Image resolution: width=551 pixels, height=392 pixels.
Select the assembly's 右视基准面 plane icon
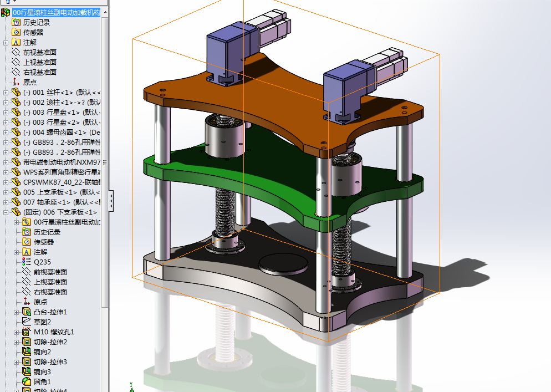[16, 72]
